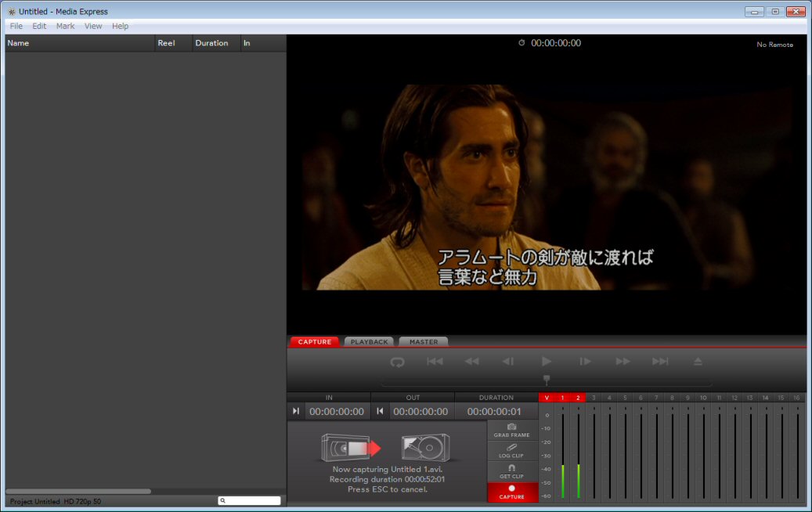Viewport: 812px width, 512px height.
Task: Click the Duration timecode field
Action: click(495, 411)
